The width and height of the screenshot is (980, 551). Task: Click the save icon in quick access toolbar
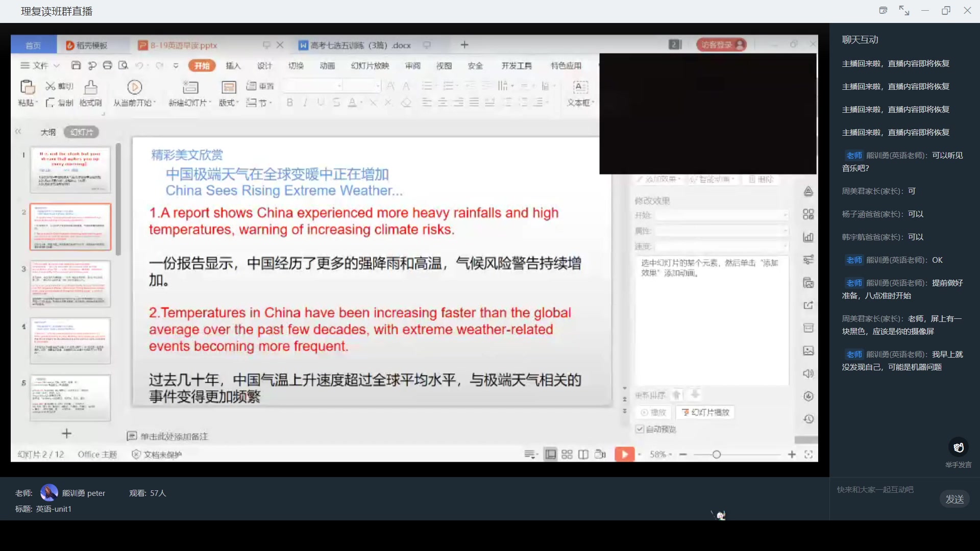tap(76, 65)
